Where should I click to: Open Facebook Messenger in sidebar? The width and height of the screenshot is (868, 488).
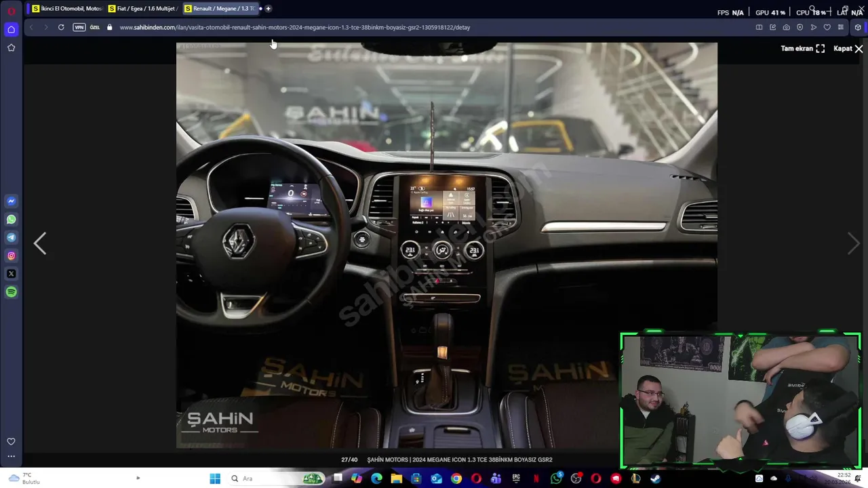[11, 201]
